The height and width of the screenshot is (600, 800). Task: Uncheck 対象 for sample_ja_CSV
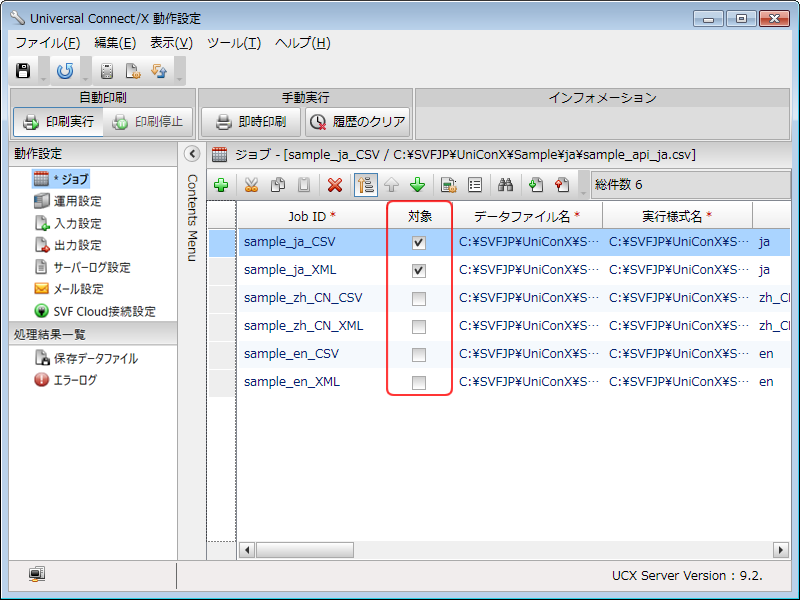418,242
